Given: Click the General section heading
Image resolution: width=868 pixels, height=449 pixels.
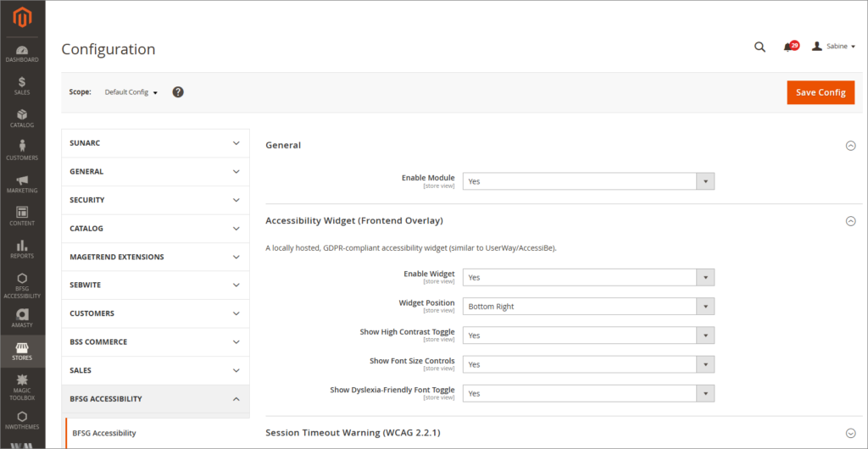Looking at the screenshot, I should point(283,146).
